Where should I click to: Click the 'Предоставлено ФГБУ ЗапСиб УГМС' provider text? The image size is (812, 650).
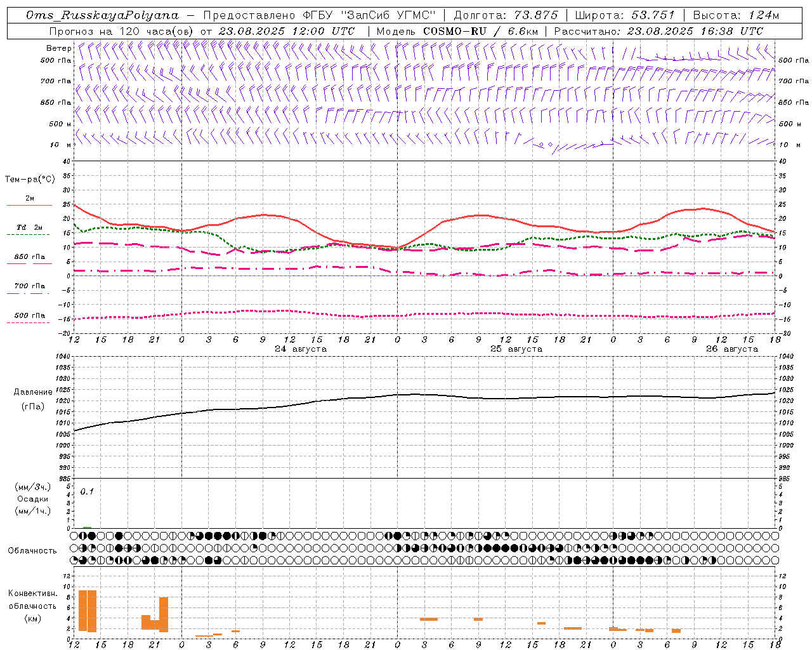click(320, 15)
